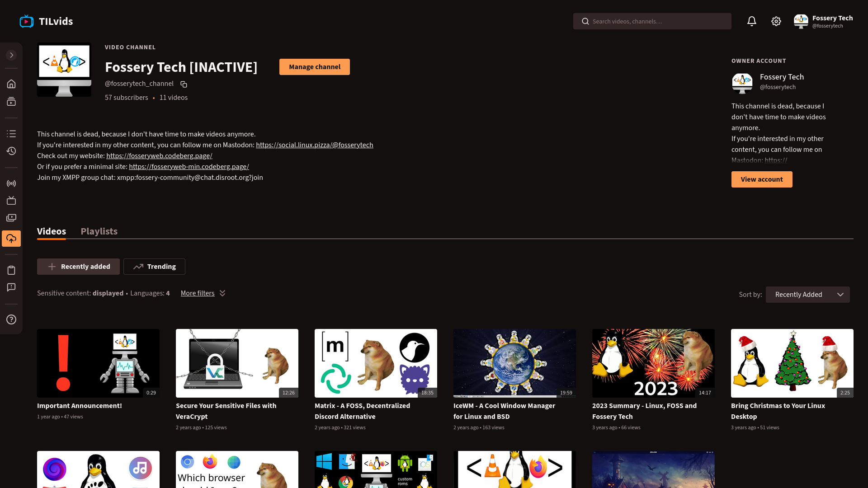Viewport: 868px width, 488px height.
Task: Open Christmas Linux Desktop thumbnail
Action: point(792,363)
